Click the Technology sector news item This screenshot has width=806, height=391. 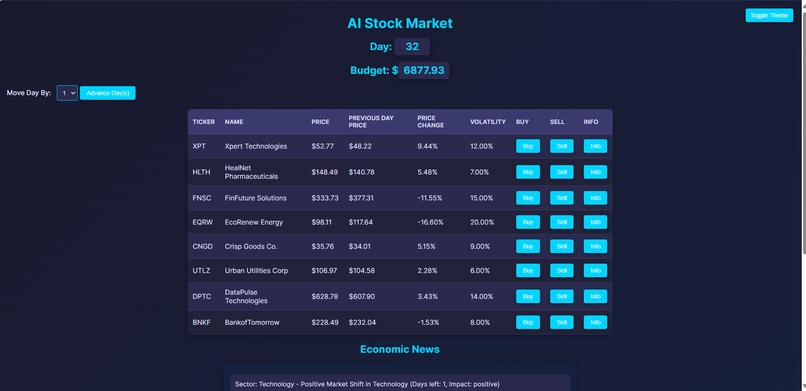400,384
